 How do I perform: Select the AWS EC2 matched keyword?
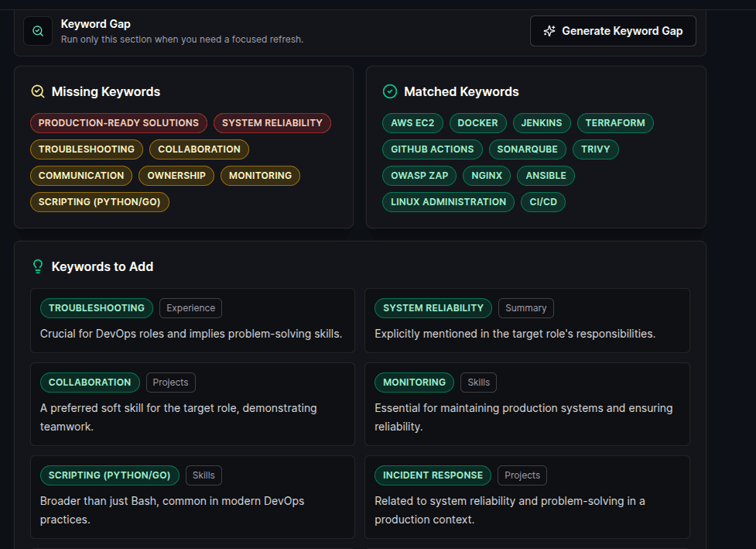[412, 123]
